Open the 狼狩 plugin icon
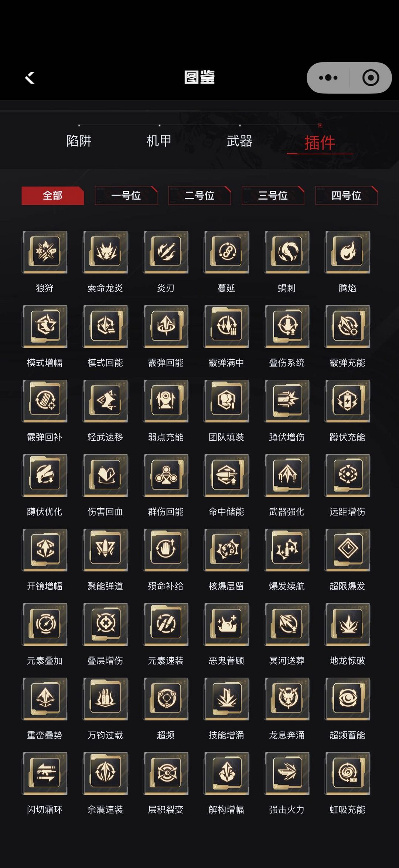 point(45,252)
